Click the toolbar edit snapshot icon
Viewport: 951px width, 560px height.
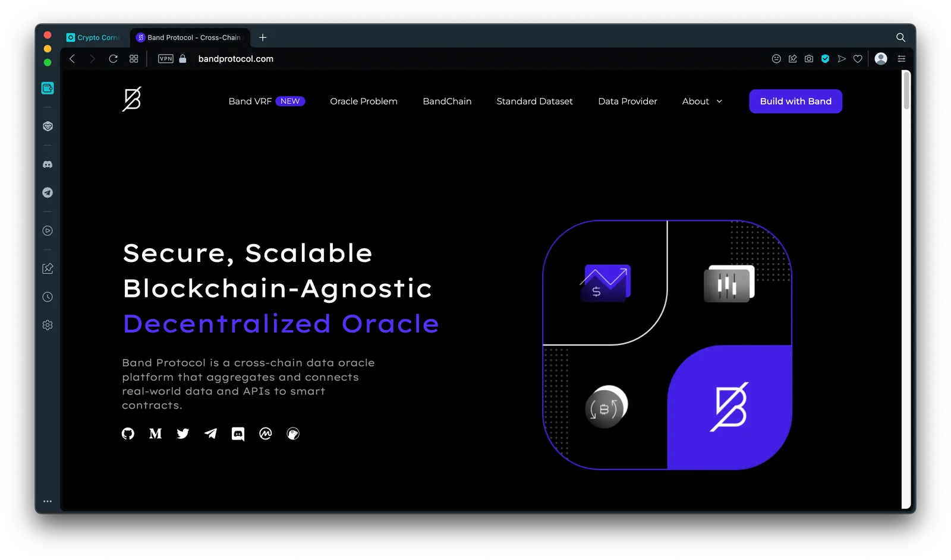(793, 59)
